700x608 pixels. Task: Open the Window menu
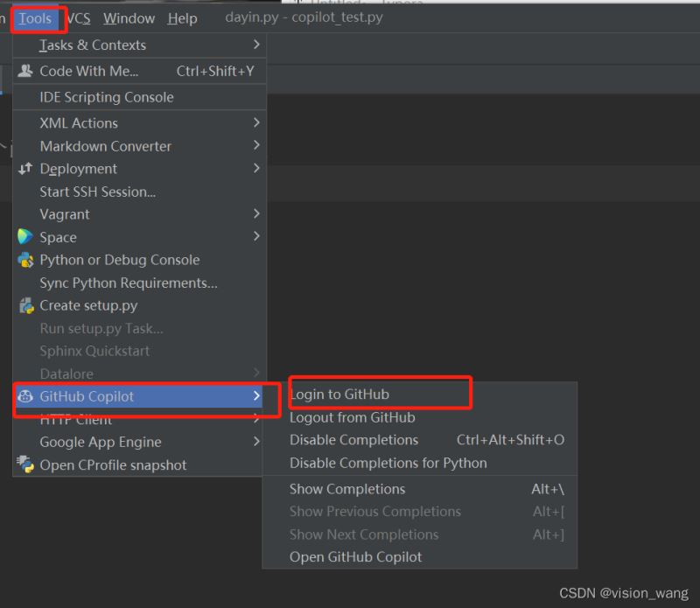point(129,18)
